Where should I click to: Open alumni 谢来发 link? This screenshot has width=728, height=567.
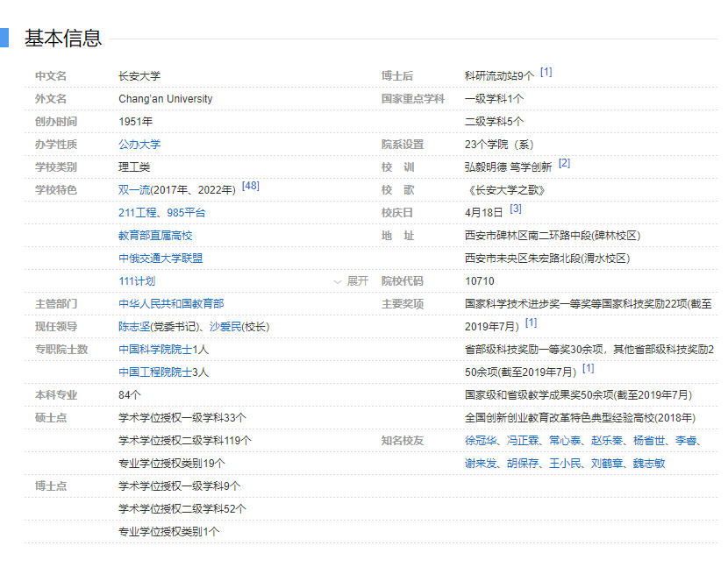click(481, 464)
